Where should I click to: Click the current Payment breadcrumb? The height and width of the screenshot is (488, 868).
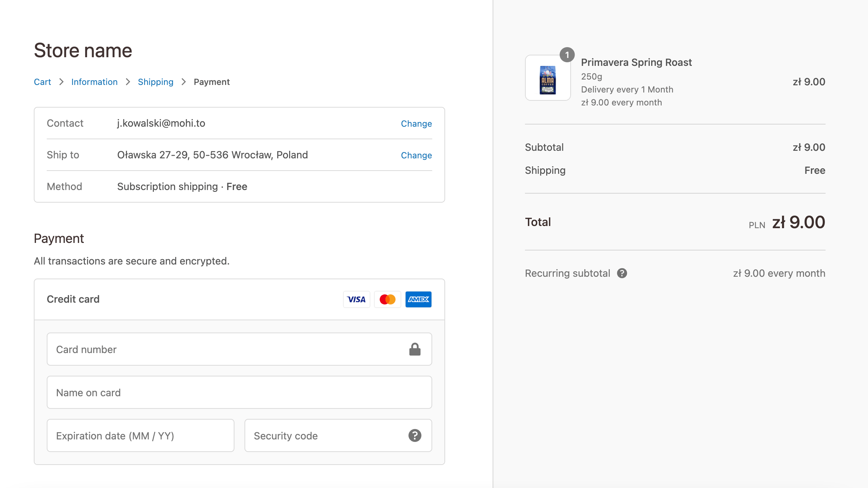(x=211, y=82)
